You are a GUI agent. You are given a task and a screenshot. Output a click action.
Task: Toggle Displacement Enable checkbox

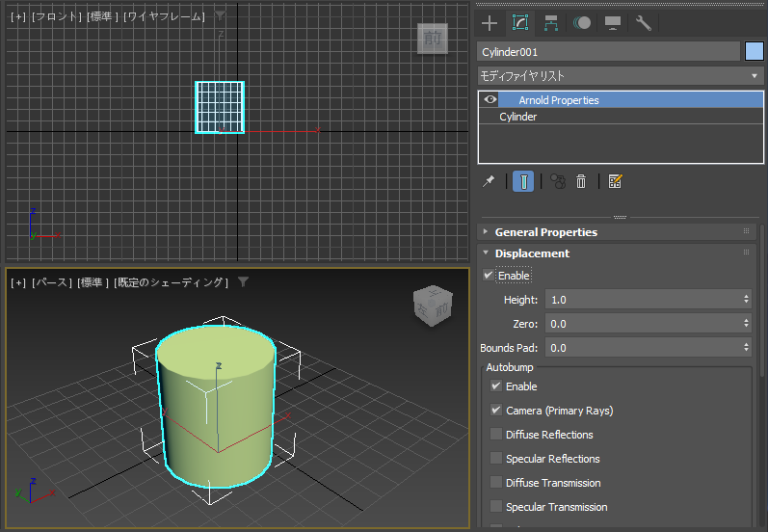click(x=488, y=276)
